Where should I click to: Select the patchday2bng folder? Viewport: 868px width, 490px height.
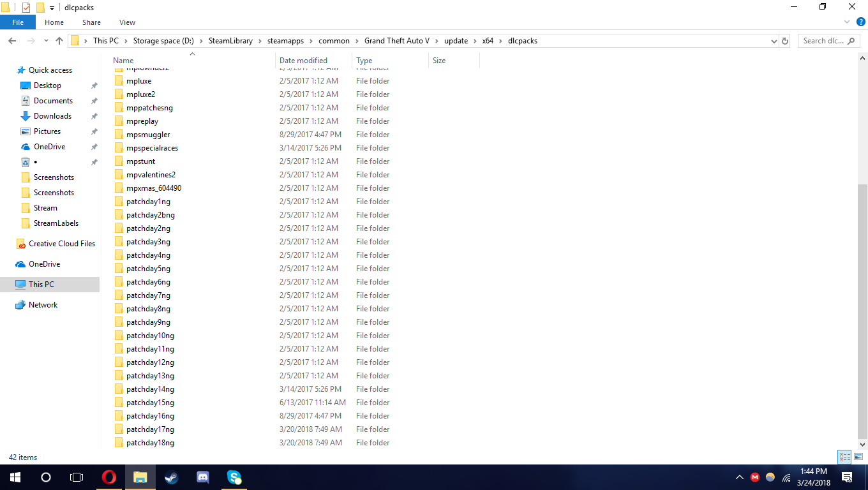tap(151, 215)
